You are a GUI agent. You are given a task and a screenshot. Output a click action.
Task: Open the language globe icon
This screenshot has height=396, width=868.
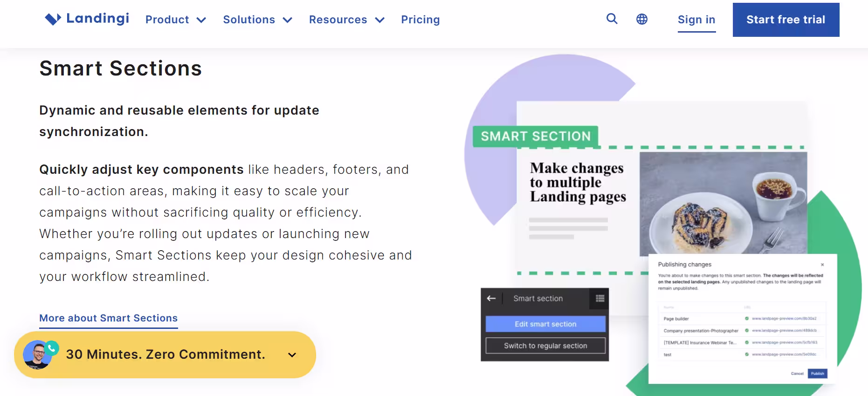tap(642, 19)
